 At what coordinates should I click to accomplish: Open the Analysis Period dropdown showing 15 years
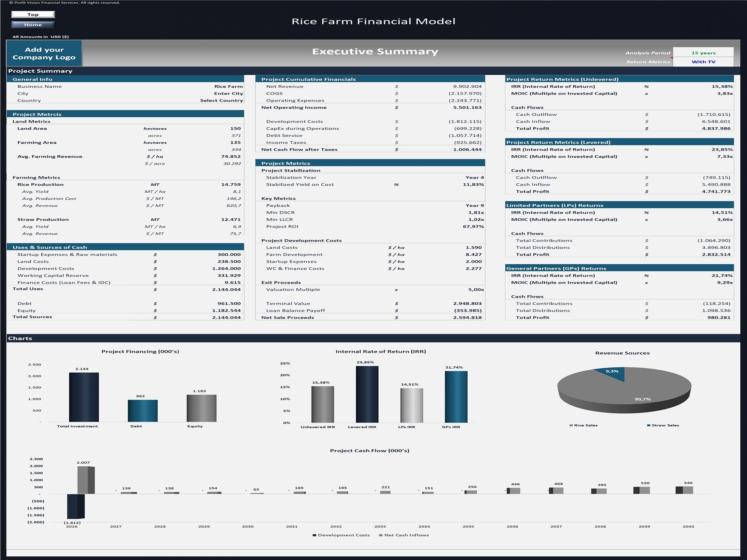tap(703, 53)
